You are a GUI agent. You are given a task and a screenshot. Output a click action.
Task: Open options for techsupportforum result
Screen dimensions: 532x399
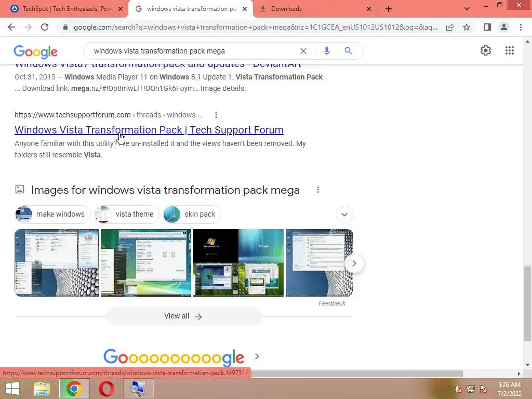click(x=216, y=115)
